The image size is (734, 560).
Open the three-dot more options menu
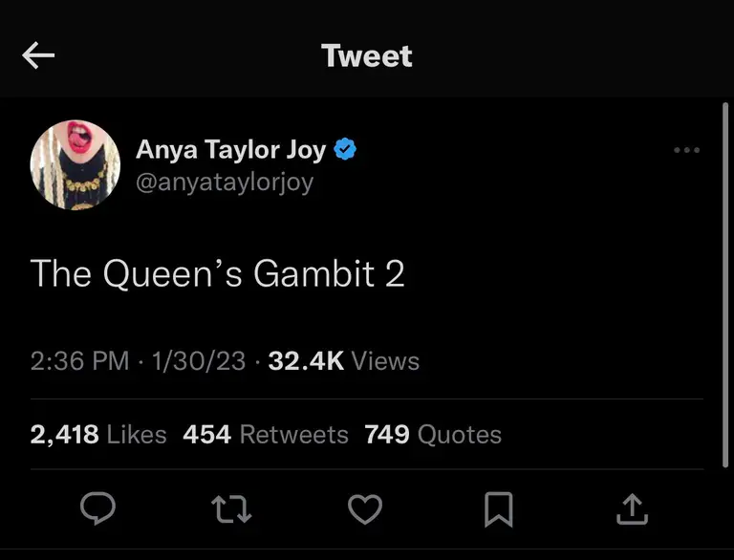click(x=686, y=150)
